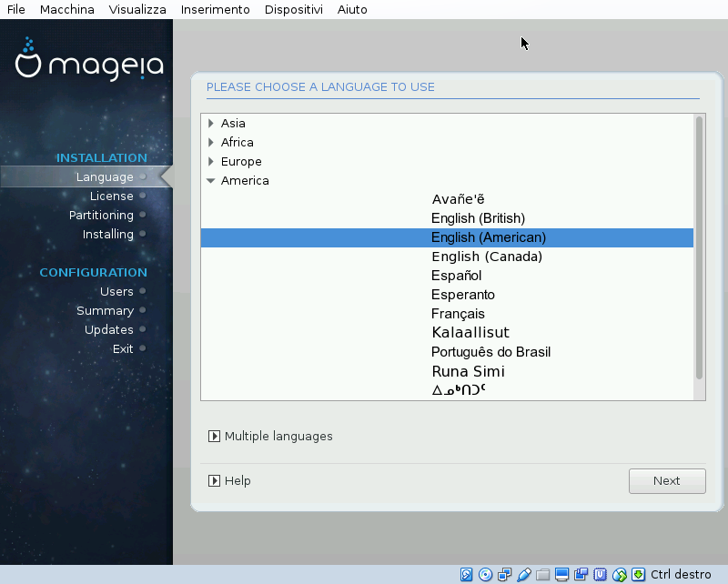Open the Visualizza menu
The height and width of the screenshot is (584, 728).
click(137, 9)
